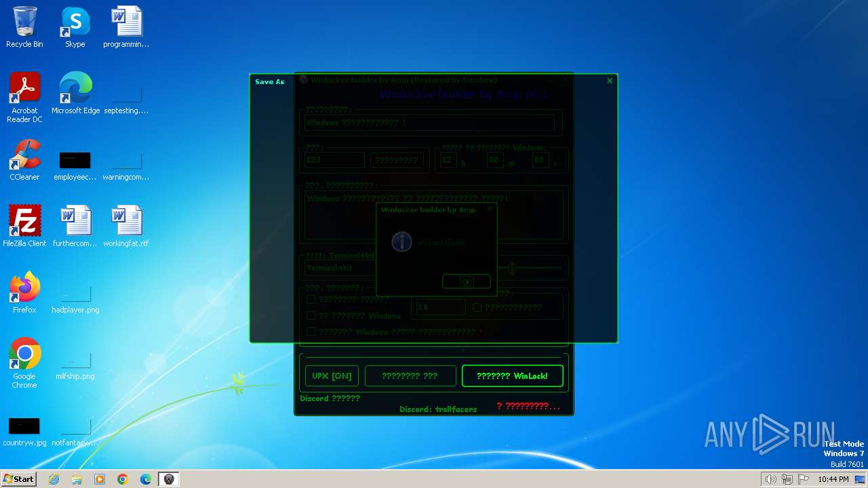The image size is (868, 488).
Task: Click the 10:44 PM clock
Action: (833, 479)
